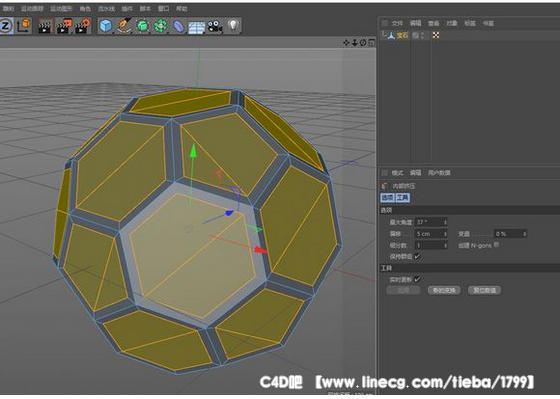The height and width of the screenshot is (399, 560).
Task: Open the 窗口 menu in menu bar
Action: [164, 9]
